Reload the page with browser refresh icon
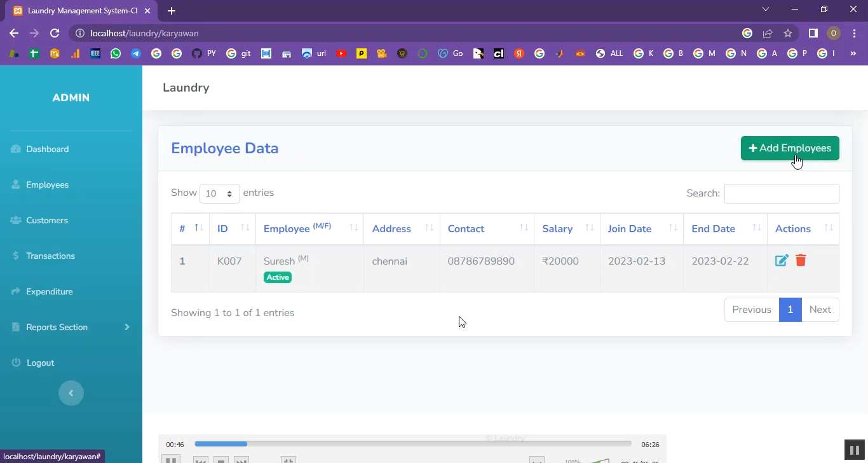Screen dimensions: 868x463 click(x=55, y=33)
